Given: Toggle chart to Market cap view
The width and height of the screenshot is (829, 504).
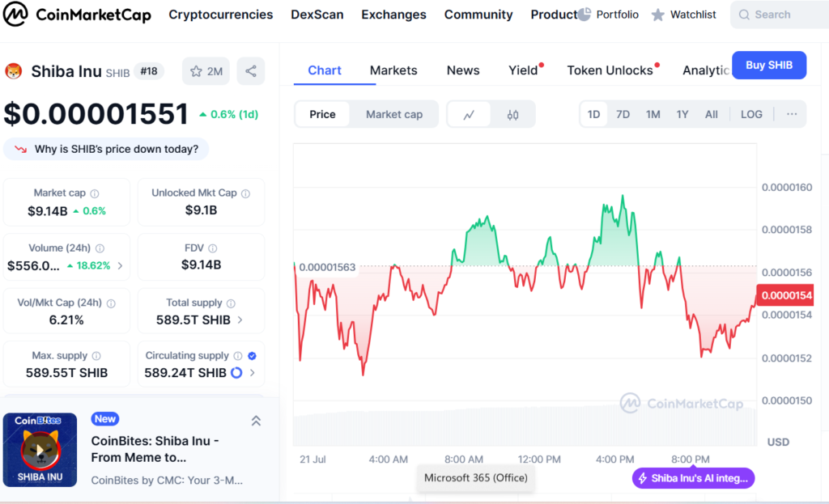Looking at the screenshot, I should coord(394,114).
